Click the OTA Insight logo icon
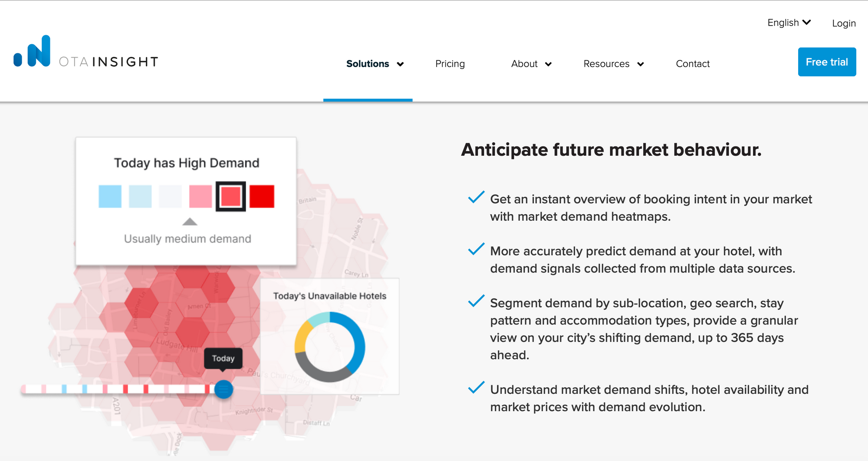 click(32, 51)
